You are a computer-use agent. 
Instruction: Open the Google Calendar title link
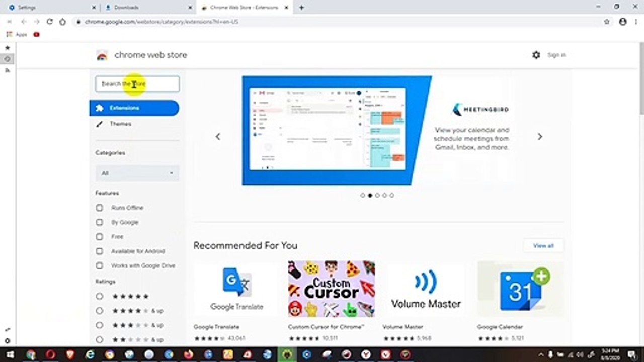point(500,327)
